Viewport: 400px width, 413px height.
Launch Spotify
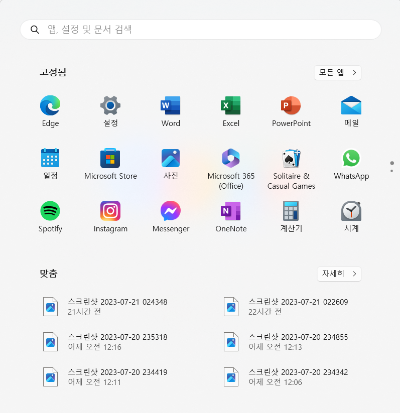[50, 217]
